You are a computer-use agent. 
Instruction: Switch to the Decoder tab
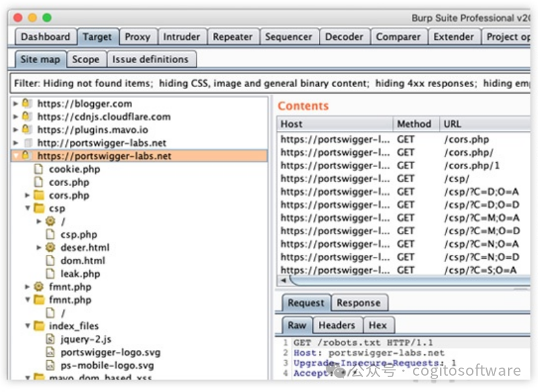(x=344, y=37)
